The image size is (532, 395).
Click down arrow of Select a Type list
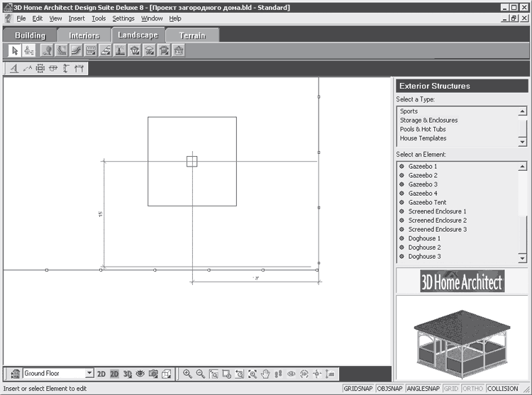pyautogui.click(x=523, y=142)
